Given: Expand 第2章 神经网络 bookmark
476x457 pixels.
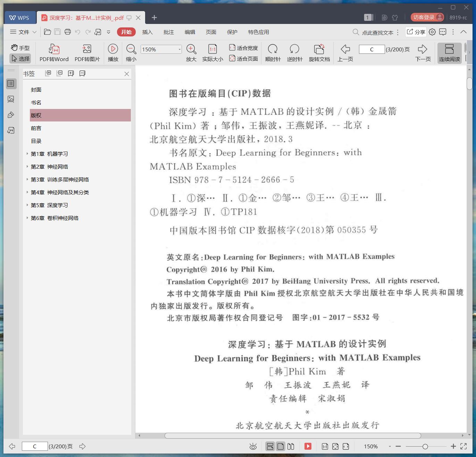Looking at the screenshot, I should click(27, 167).
